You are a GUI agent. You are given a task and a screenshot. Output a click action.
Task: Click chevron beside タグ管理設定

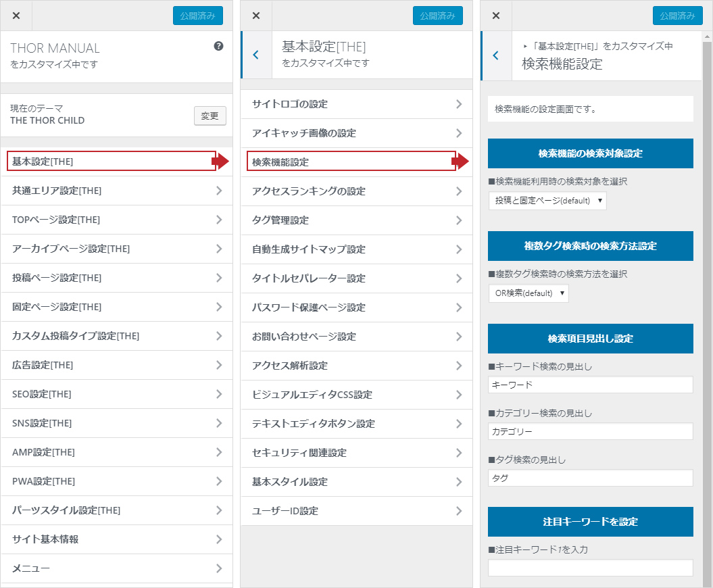tap(459, 220)
